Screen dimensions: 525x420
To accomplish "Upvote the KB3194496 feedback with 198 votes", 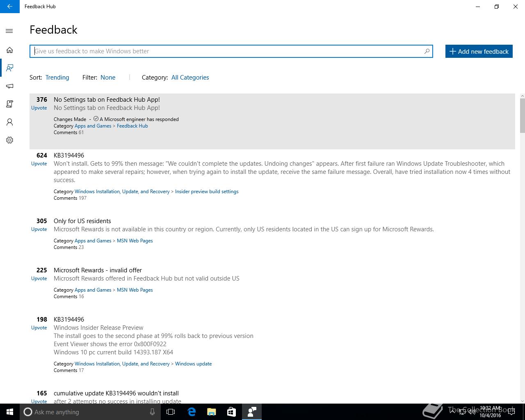I will [39, 328].
